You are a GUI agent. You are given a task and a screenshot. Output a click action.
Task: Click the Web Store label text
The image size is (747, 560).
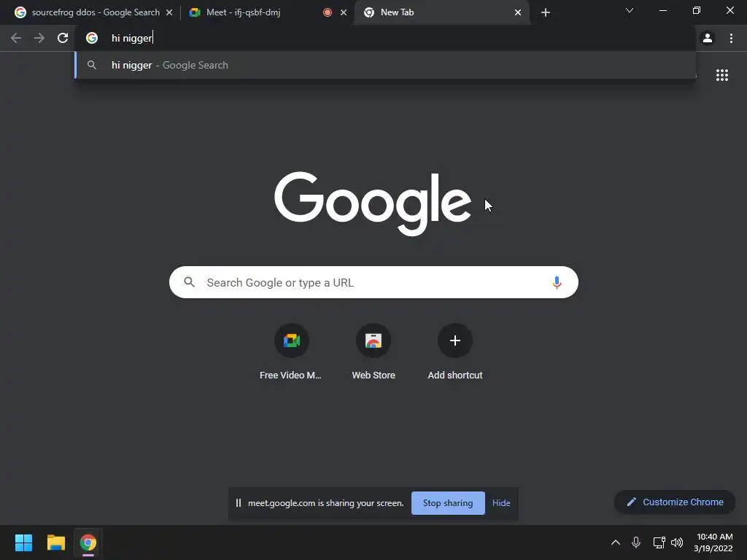pos(373,376)
